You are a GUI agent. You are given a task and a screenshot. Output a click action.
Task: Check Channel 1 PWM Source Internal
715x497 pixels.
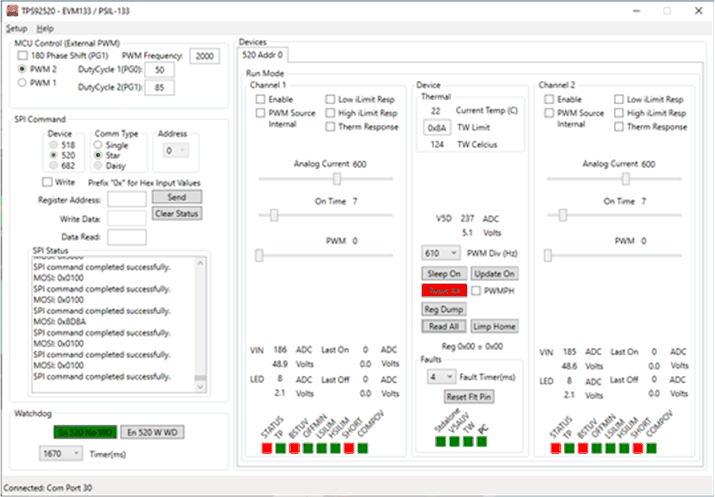(260, 113)
